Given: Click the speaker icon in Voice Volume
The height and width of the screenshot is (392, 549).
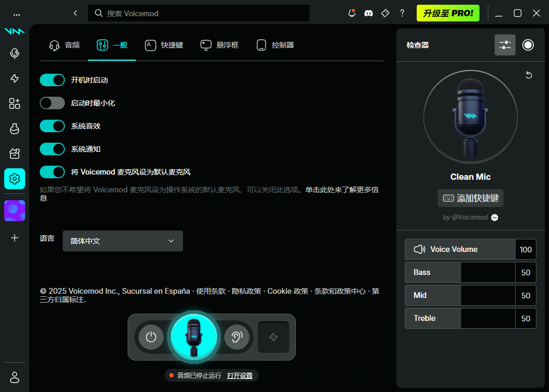Looking at the screenshot, I should pos(419,249).
